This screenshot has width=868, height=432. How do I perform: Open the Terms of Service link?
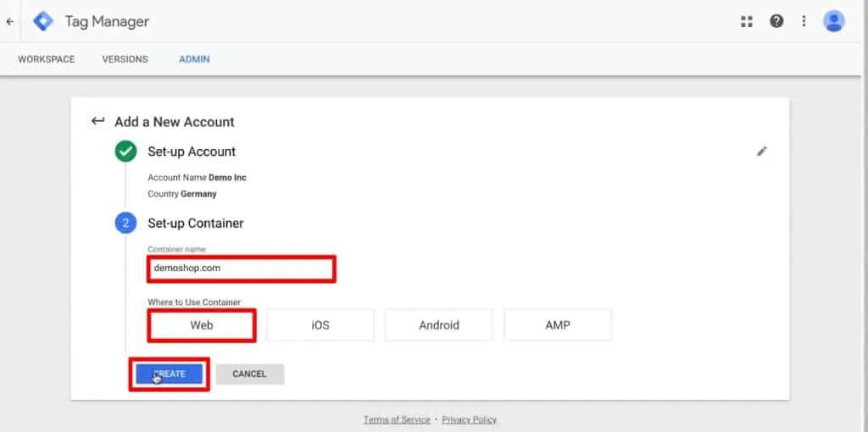coord(397,420)
